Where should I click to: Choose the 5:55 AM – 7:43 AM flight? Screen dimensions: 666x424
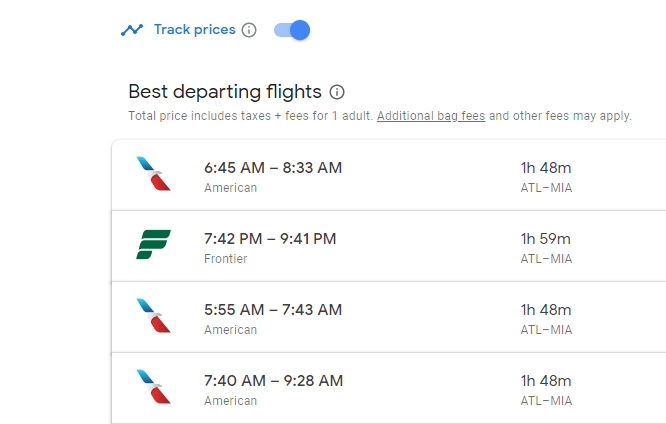[273, 310]
